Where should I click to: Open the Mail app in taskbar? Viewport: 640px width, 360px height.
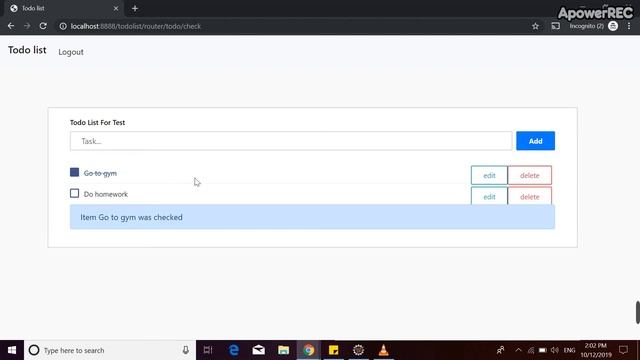[259, 350]
